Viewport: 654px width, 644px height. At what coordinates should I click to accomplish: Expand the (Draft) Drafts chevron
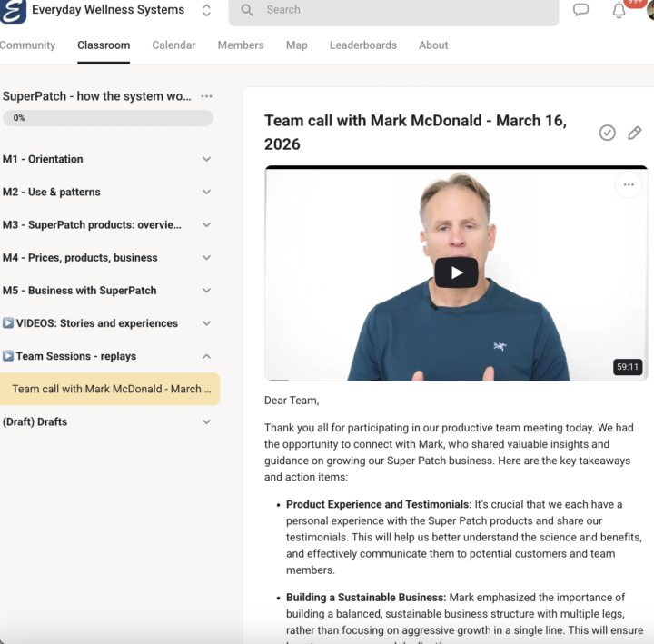(206, 422)
